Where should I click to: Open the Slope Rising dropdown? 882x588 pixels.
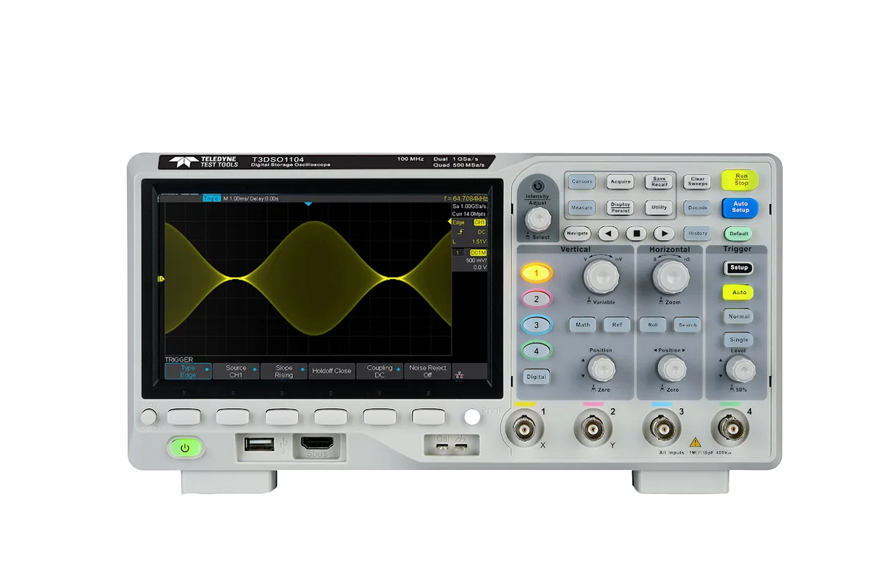[284, 371]
